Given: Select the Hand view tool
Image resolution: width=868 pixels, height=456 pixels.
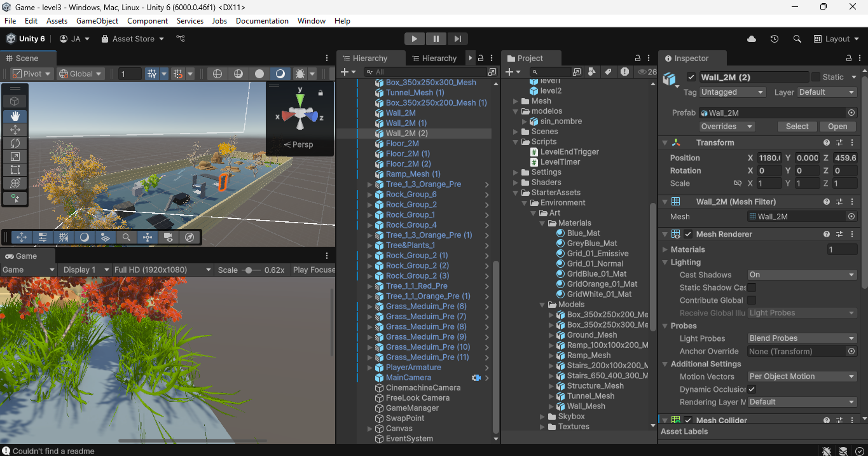Looking at the screenshot, I should coord(15,116).
